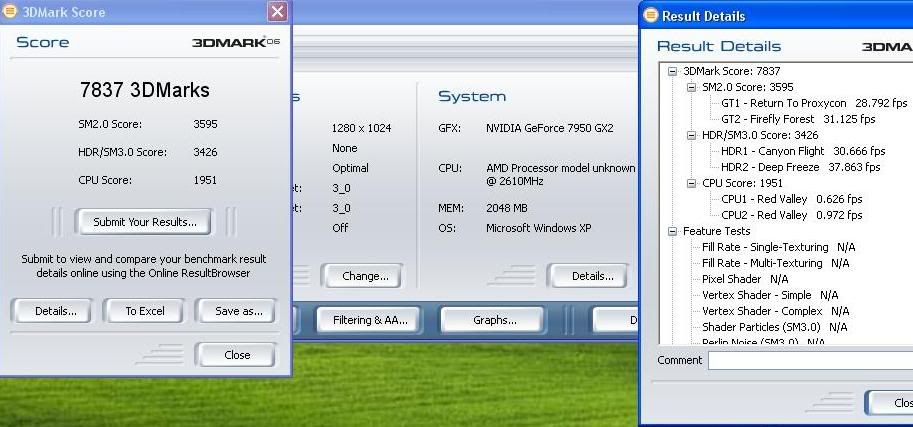Image resolution: width=913 pixels, height=427 pixels.
Task: Click the SM2.0 Score value 3595
Action: pyautogui.click(x=205, y=124)
